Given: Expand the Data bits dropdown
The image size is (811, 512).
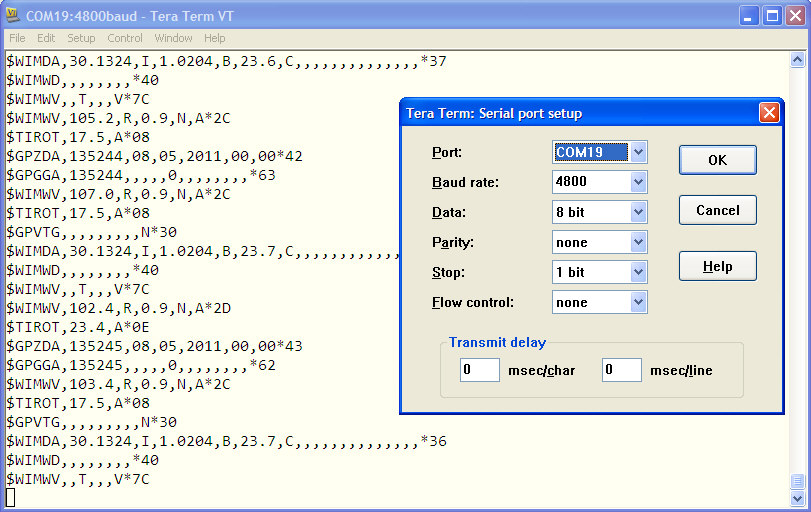Looking at the screenshot, I should [638, 212].
